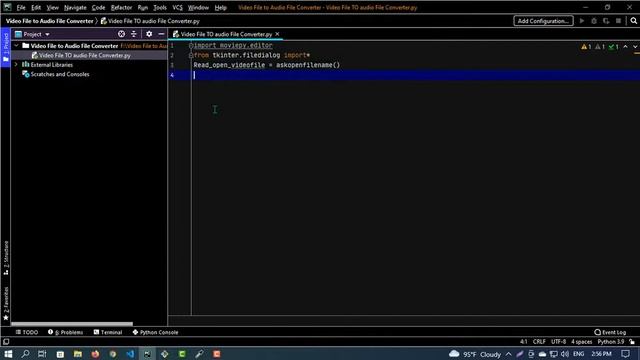640x360 pixels.
Task: Go to previous highlighted error arrow
Action: (626, 47)
